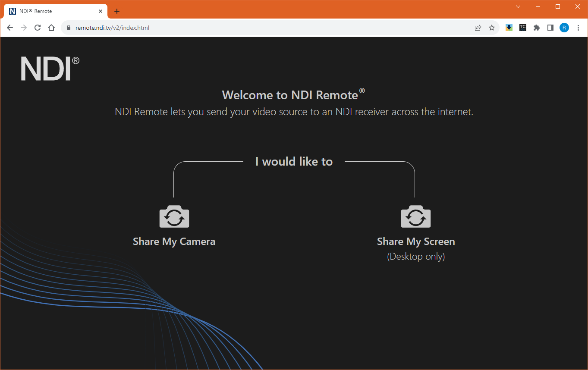Viewport: 588px width, 370px height.
Task: Click the Share My Screen text
Action: click(x=415, y=241)
